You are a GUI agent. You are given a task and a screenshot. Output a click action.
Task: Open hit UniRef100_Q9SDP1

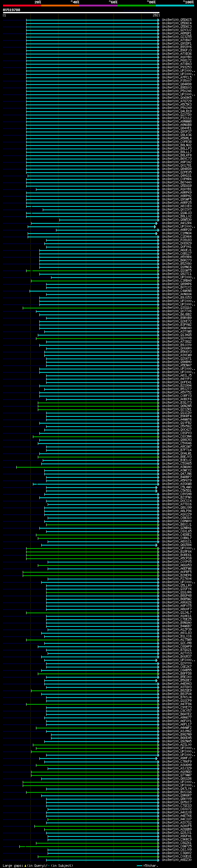pyautogui.click(x=177, y=43)
